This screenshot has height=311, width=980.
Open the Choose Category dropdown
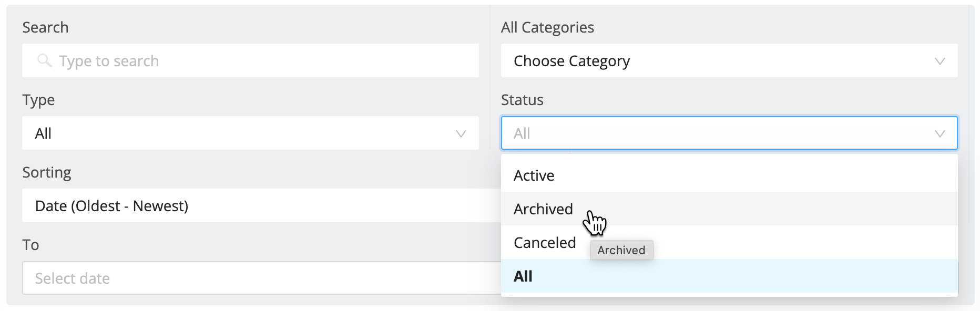click(729, 61)
